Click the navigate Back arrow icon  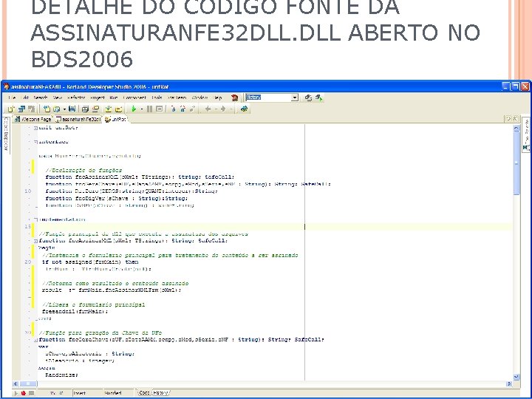(208, 109)
